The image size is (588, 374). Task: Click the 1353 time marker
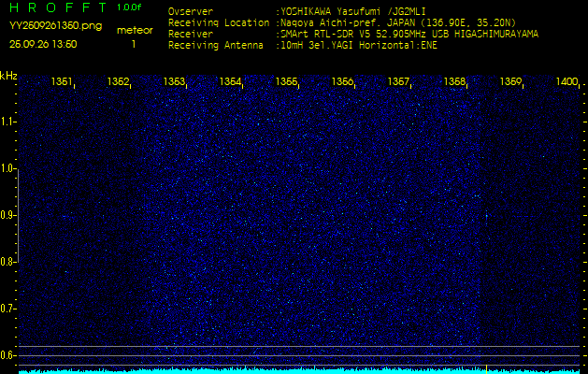[x=174, y=81]
